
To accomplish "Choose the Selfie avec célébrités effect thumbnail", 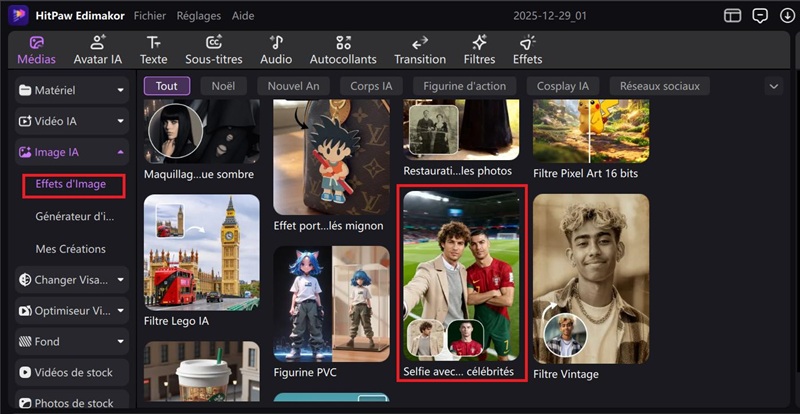I will [459, 275].
